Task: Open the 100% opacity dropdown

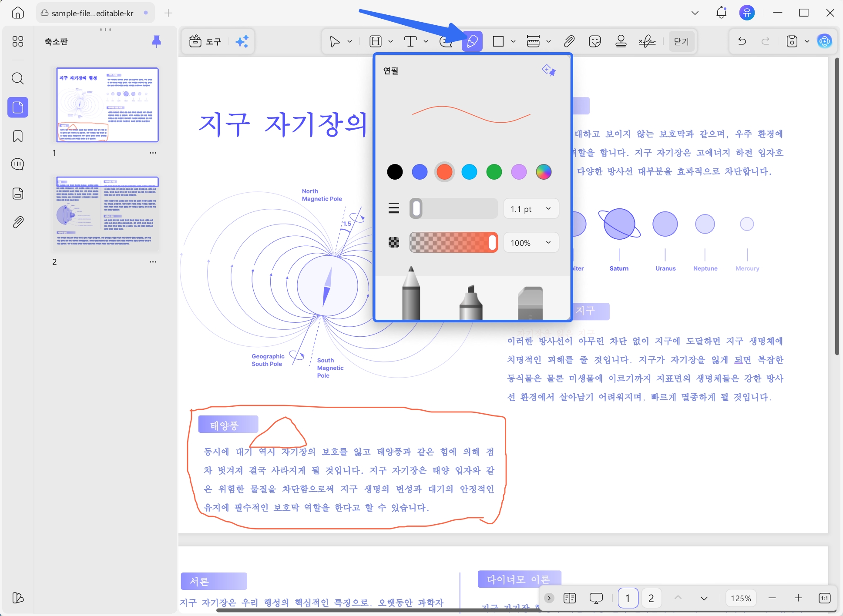Action: 531,243
